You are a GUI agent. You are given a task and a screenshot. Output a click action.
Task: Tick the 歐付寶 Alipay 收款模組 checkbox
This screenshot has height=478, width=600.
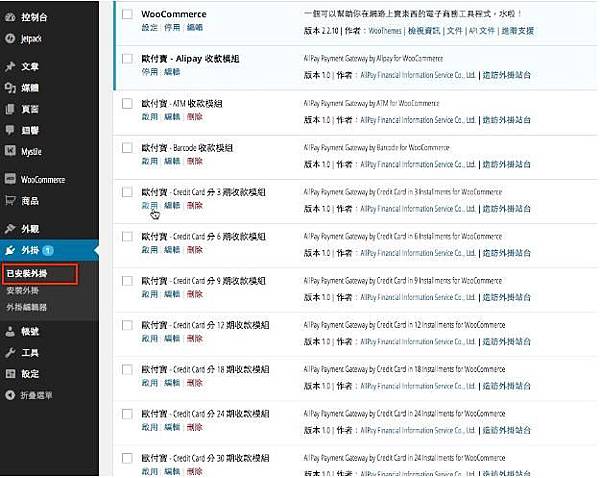[x=127, y=59]
